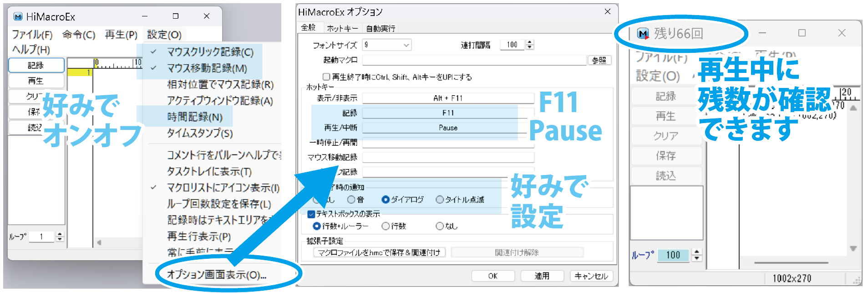Image resolution: width=868 pixels, height=293 pixels.
Task: Click the 起動マクロ path field
Action: [474, 60]
